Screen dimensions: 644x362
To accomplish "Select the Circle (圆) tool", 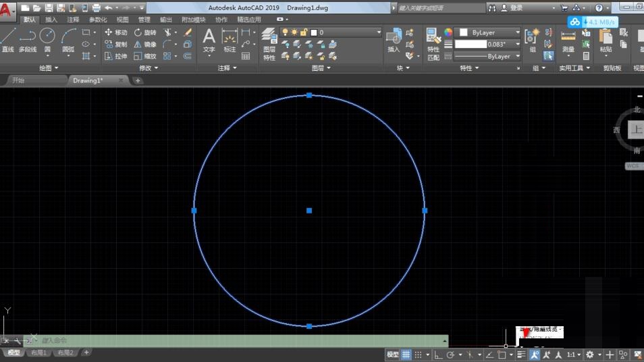I will pyautogui.click(x=47, y=41).
